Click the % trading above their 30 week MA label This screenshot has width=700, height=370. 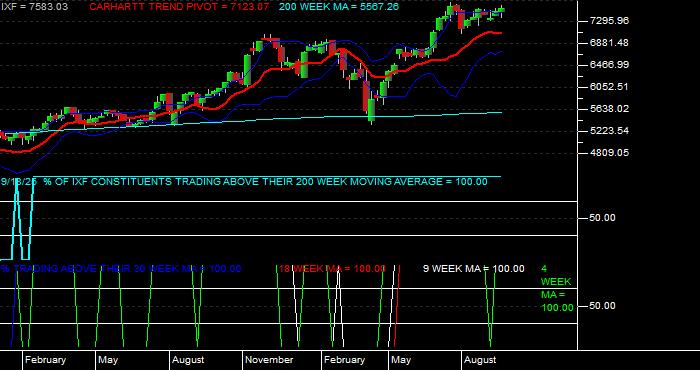tap(121, 269)
